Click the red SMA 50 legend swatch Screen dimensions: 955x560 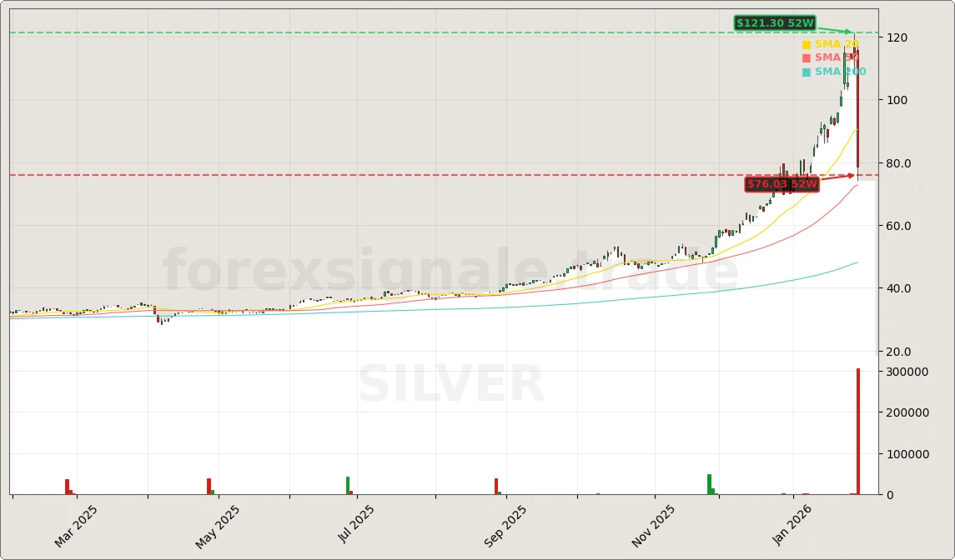pyautogui.click(x=806, y=58)
